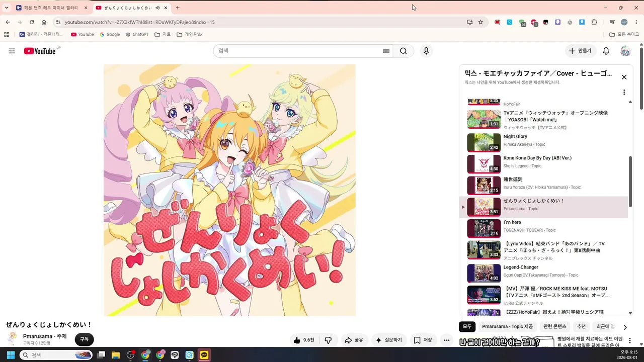644x362 pixels.
Task: Go back to the previous page
Action: 8,22
